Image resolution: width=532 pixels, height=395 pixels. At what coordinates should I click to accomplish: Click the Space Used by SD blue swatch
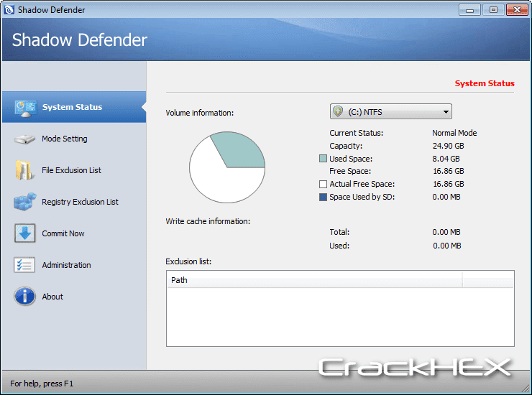tap(323, 197)
